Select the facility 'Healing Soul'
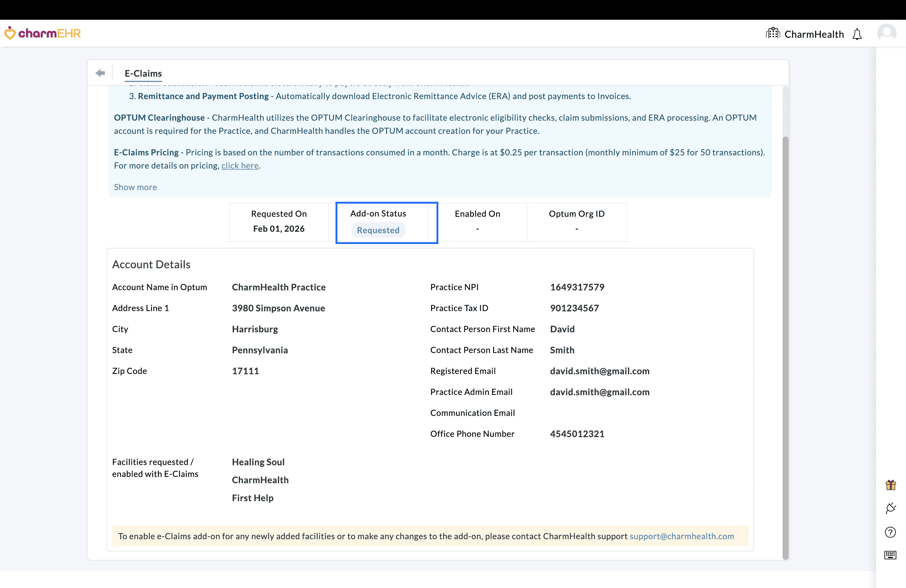This screenshot has height=588, width=906. pyautogui.click(x=258, y=462)
